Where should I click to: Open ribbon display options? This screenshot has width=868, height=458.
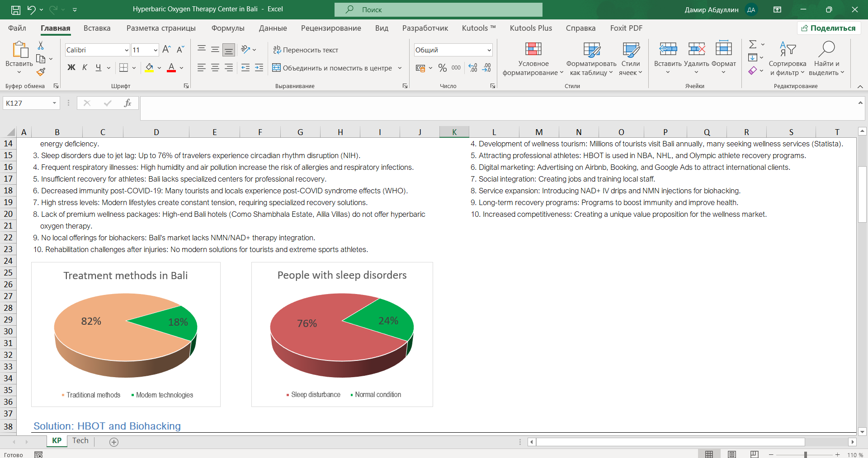[x=778, y=9]
